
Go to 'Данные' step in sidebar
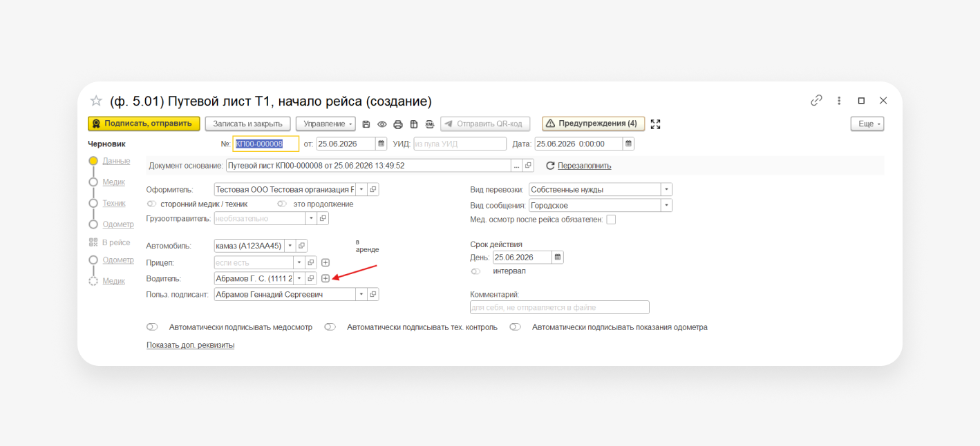click(x=116, y=161)
